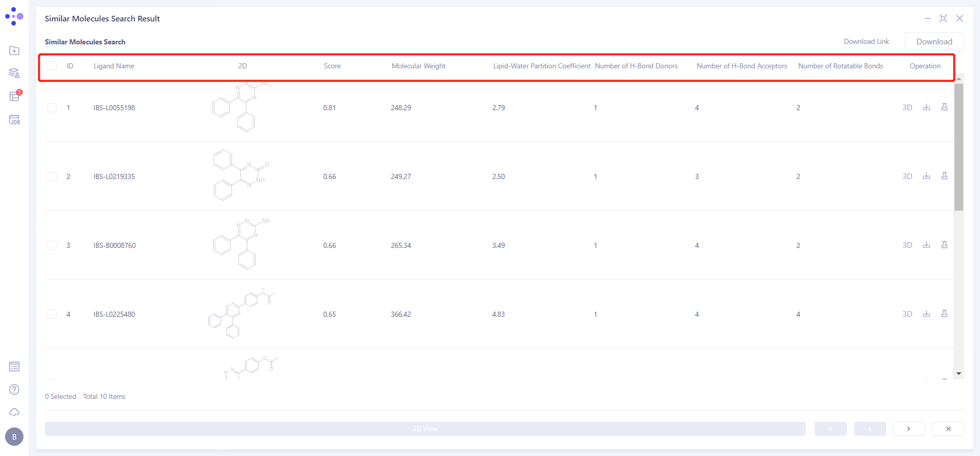Screen dimensions: 980x456
Task: Open the new folder icon in sidebar
Action: pos(14,50)
